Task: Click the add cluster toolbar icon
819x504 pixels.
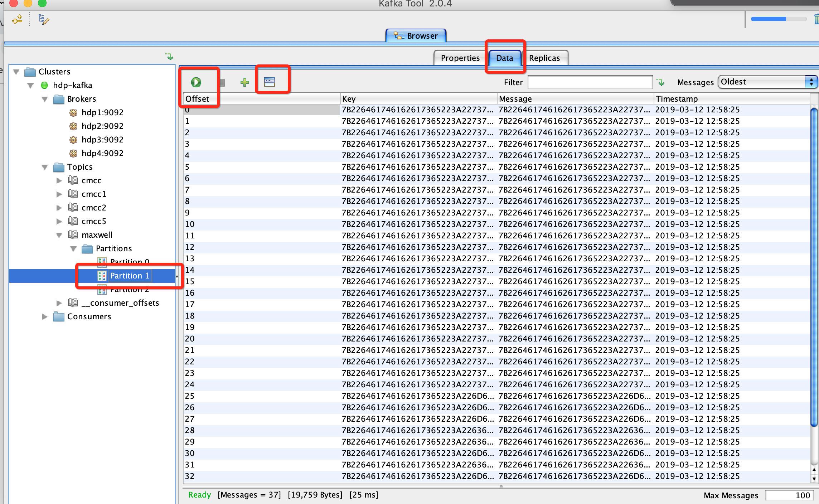Action: pos(17,19)
